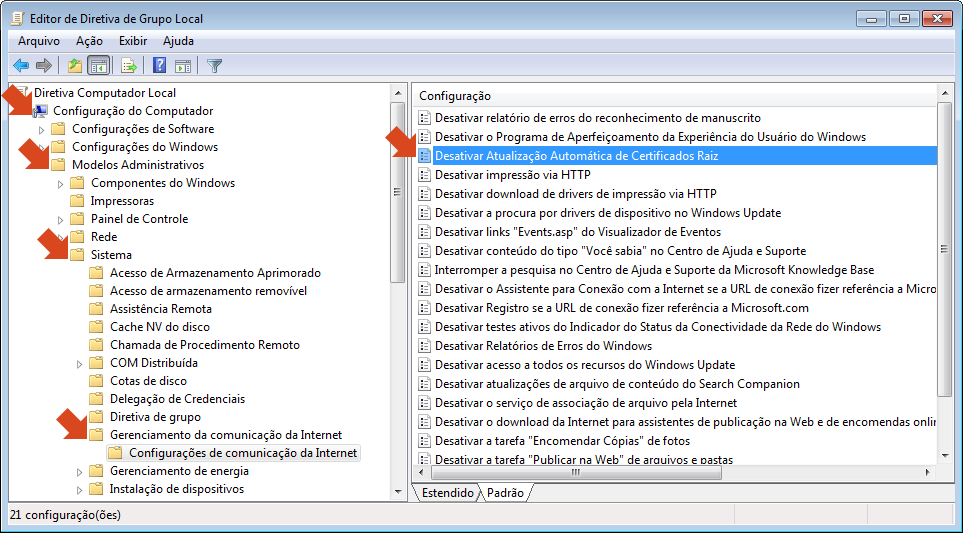
Task: Switch to the Estendido tab
Action: click(x=447, y=493)
